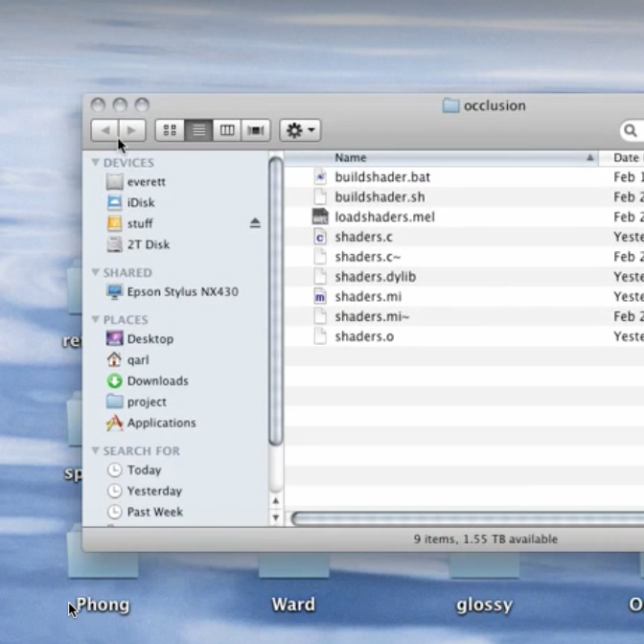Open Downloads in the sidebar
This screenshot has width=644, height=644.
158,380
